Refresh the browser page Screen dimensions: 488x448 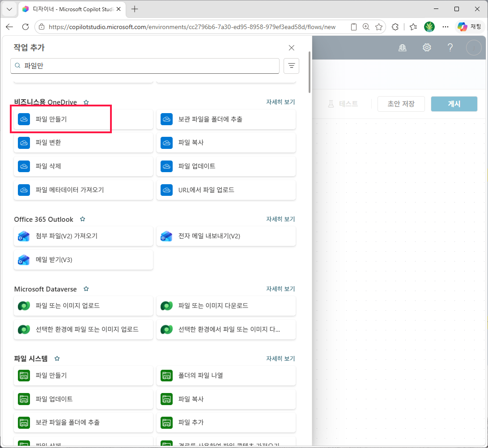[x=25, y=27]
